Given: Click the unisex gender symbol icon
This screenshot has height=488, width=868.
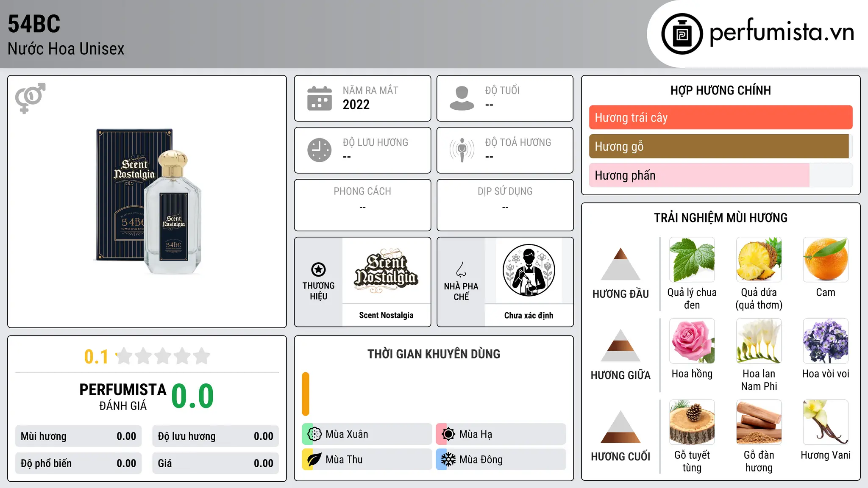Looking at the screenshot, I should pos(30,98).
